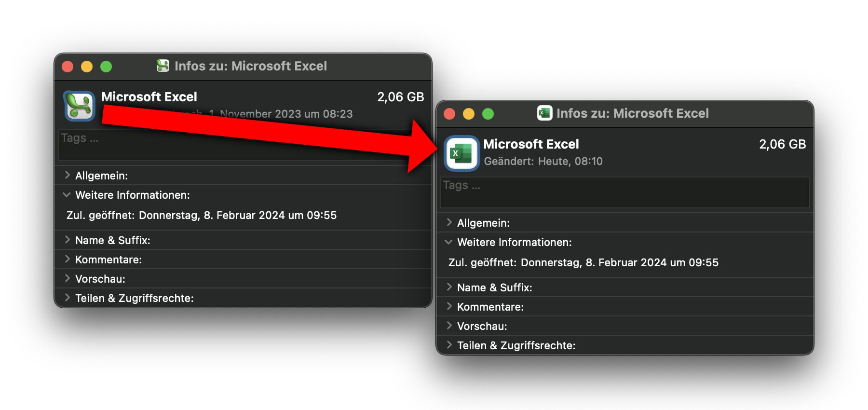Expand 'Vorschau:' in the old-icon window
868x410 pixels.
point(68,278)
